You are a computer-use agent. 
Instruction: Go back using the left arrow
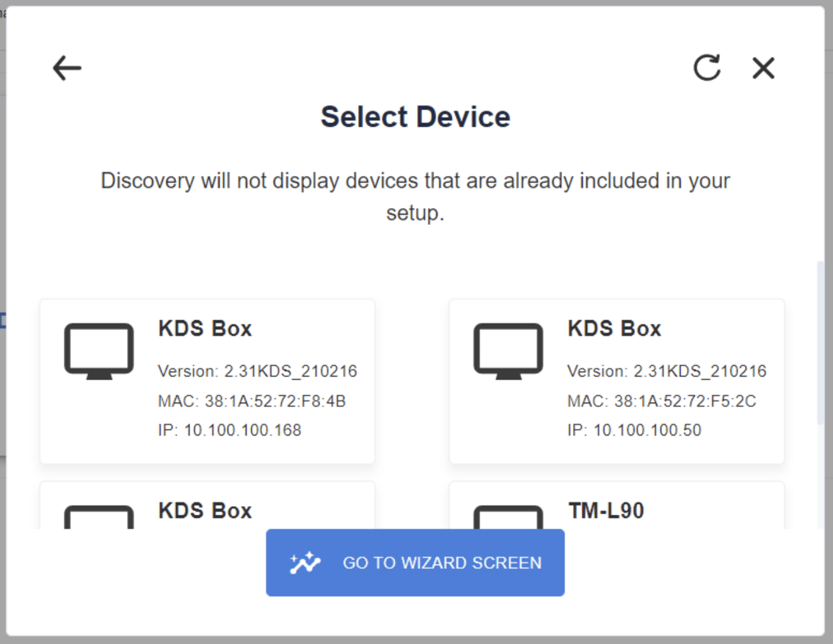(x=67, y=68)
